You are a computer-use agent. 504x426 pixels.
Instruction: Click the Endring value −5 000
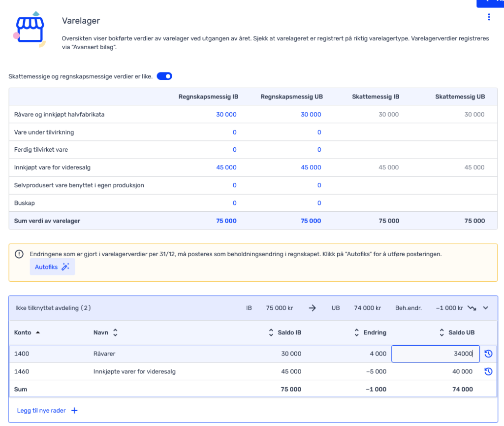376,371
